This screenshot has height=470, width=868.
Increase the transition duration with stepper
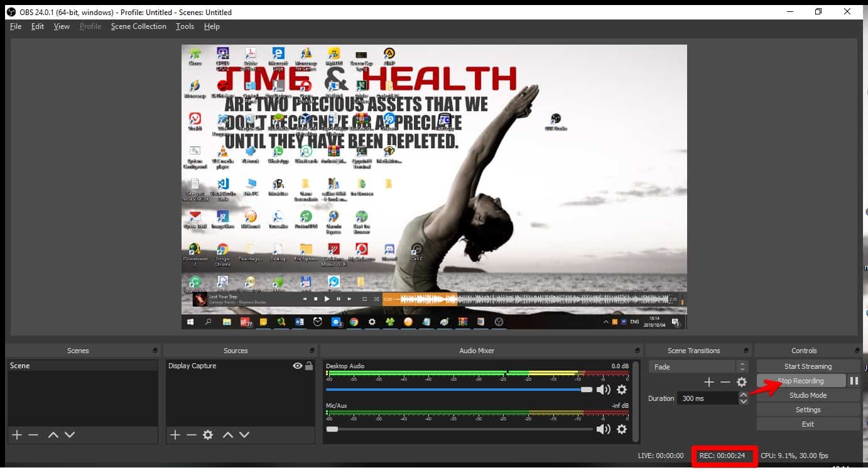tap(744, 395)
